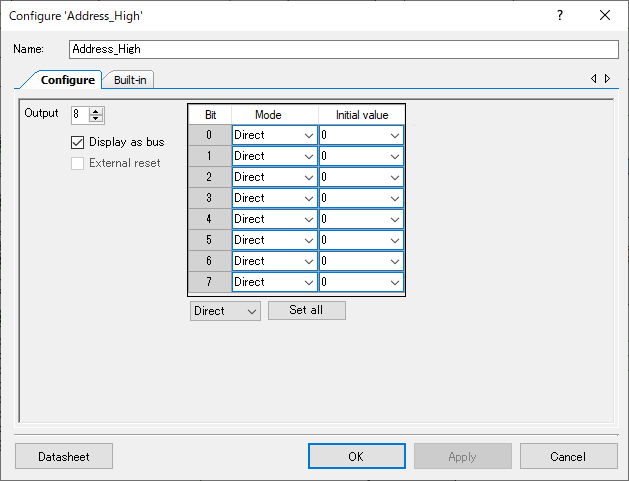Select the Bit column header
Viewport: 629px width, 481px height.
(210, 115)
